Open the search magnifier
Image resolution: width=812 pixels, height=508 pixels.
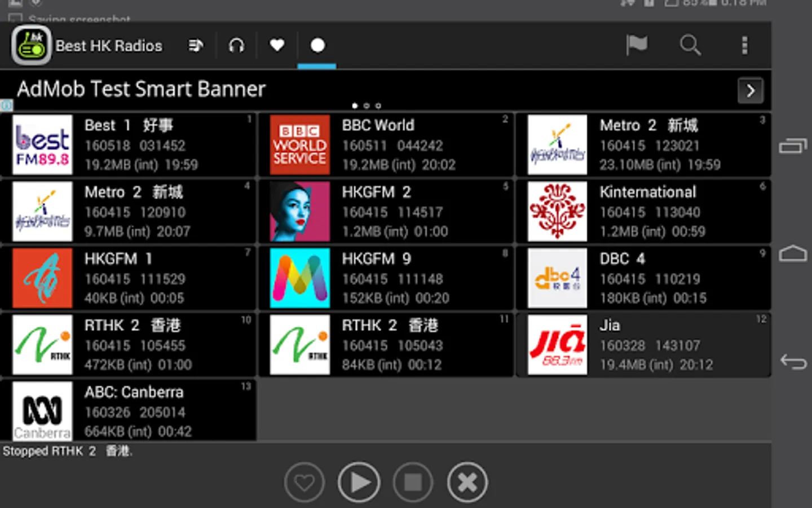pos(690,45)
